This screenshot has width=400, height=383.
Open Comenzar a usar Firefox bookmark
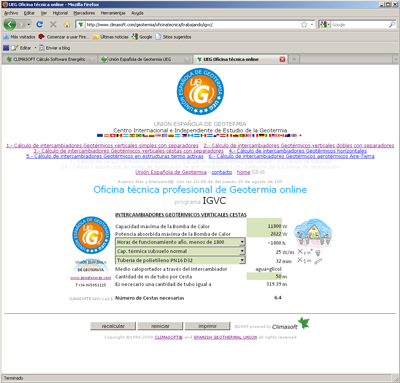click(64, 37)
